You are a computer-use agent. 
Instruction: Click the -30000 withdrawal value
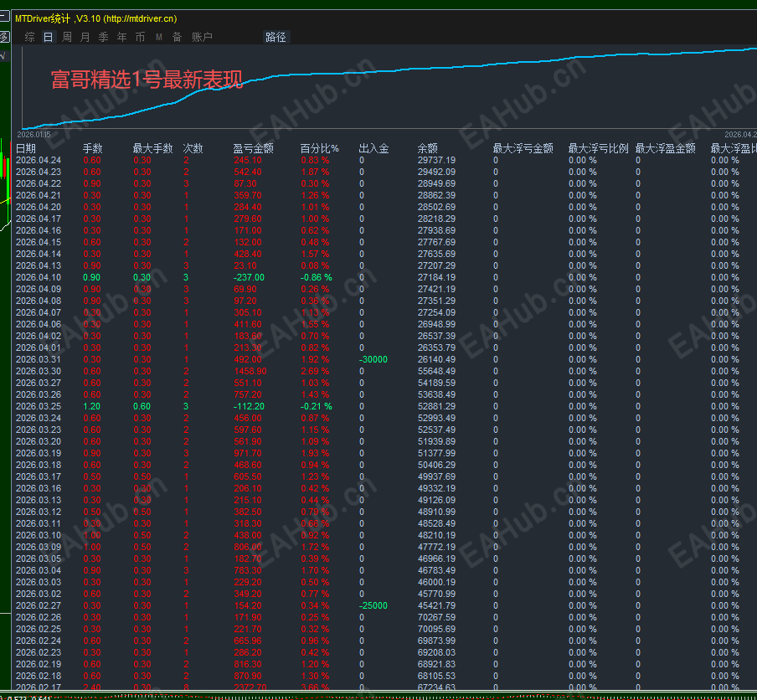pos(373,360)
